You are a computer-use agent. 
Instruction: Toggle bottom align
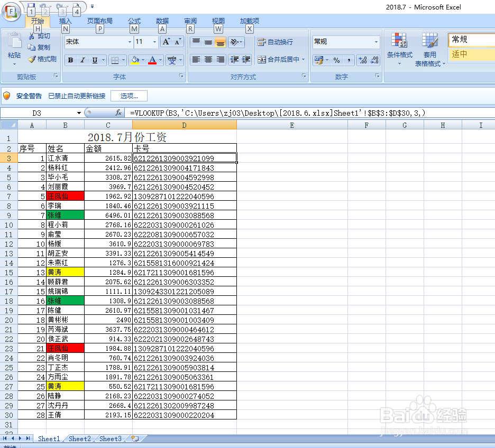[220, 42]
